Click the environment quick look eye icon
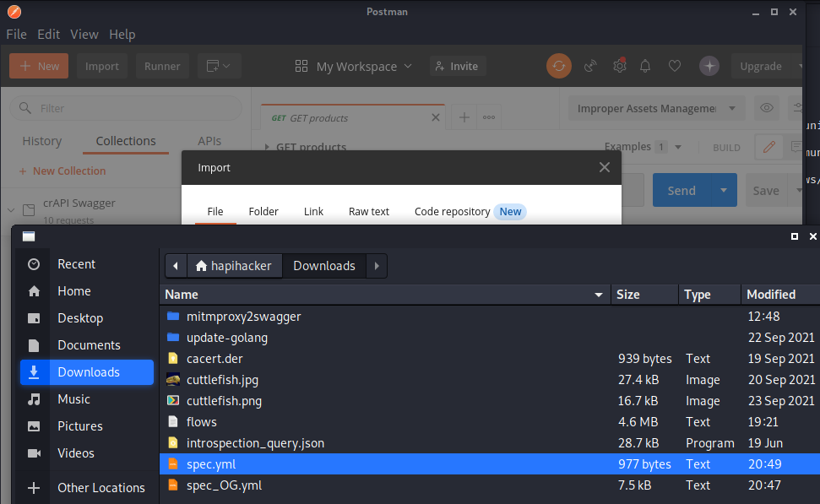The width and height of the screenshot is (820, 504). (x=767, y=108)
